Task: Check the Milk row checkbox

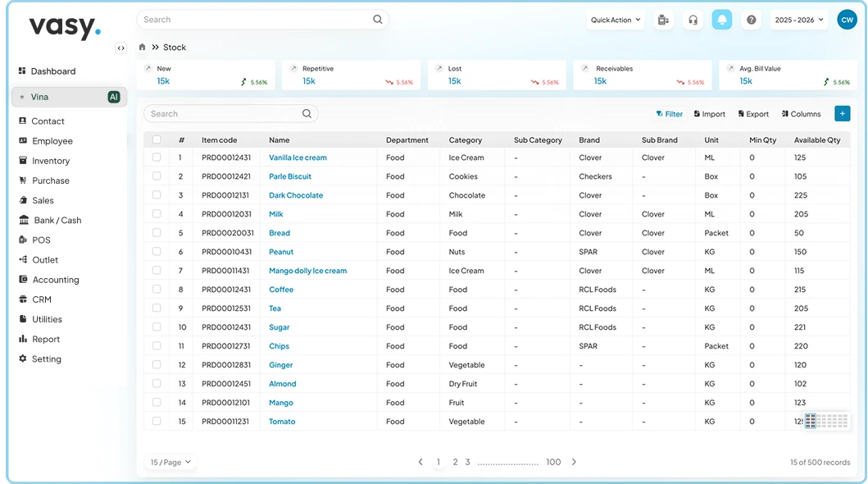Action: [x=157, y=214]
